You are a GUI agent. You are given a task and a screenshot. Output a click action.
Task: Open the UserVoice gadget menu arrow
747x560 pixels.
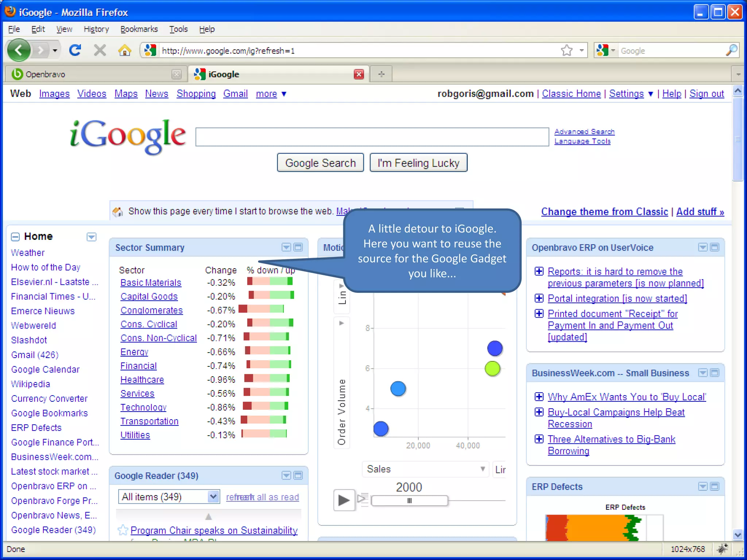coord(703,248)
